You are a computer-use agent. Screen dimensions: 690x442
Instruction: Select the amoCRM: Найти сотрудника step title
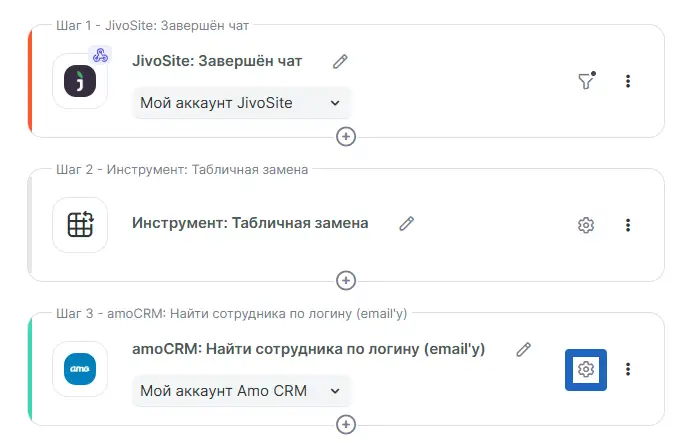click(x=308, y=349)
